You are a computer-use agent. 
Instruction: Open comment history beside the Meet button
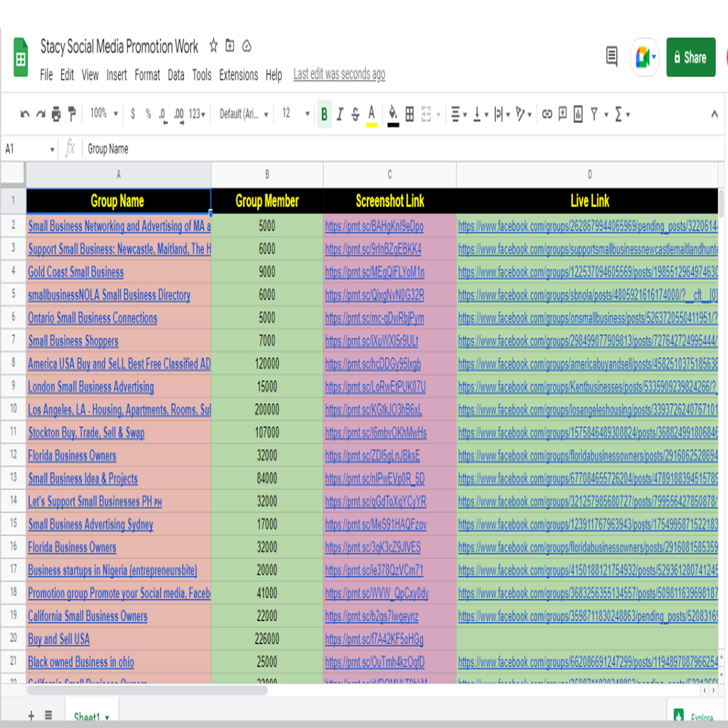[x=612, y=57]
